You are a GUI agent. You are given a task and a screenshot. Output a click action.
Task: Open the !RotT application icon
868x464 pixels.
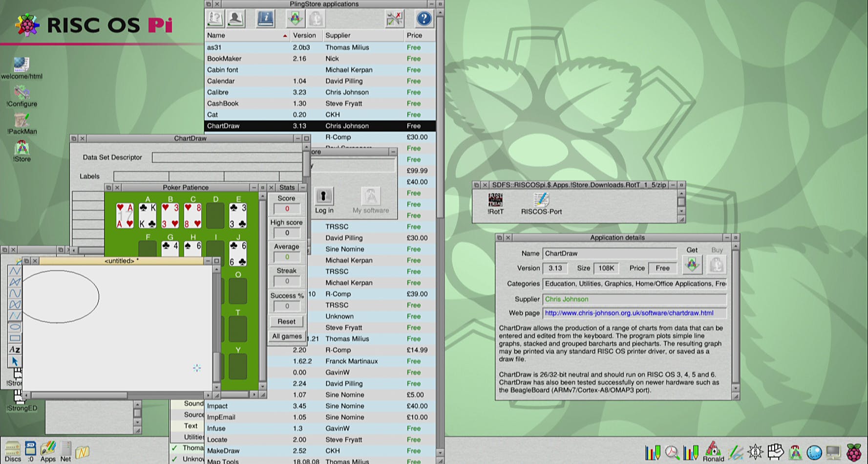[495, 203]
